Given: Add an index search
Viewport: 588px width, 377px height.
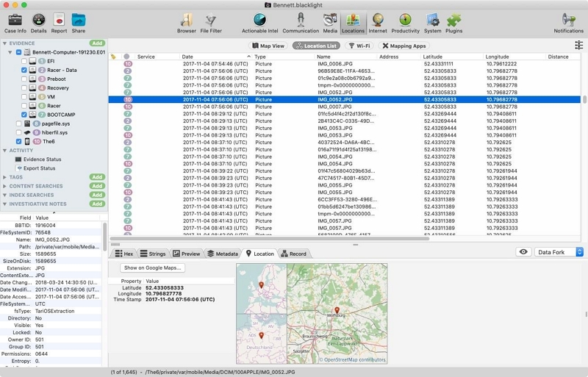Looking at the screenshot, I should point(97,195).
